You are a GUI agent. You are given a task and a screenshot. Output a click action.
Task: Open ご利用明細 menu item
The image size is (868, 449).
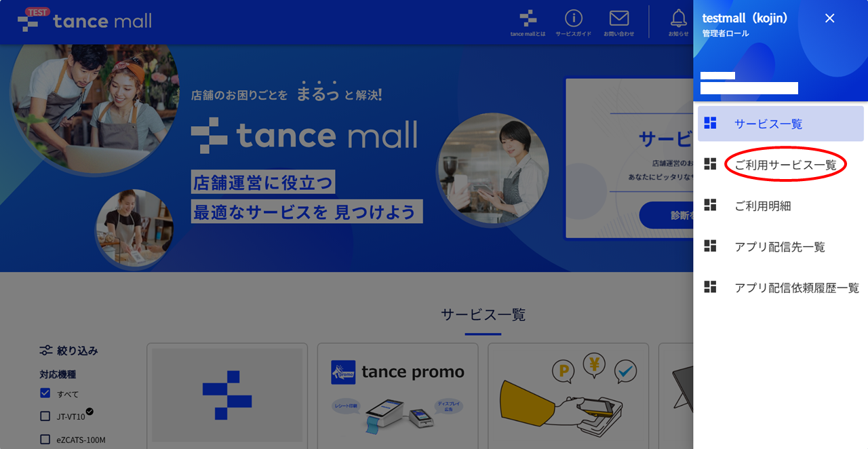click(x=781, y=206)
